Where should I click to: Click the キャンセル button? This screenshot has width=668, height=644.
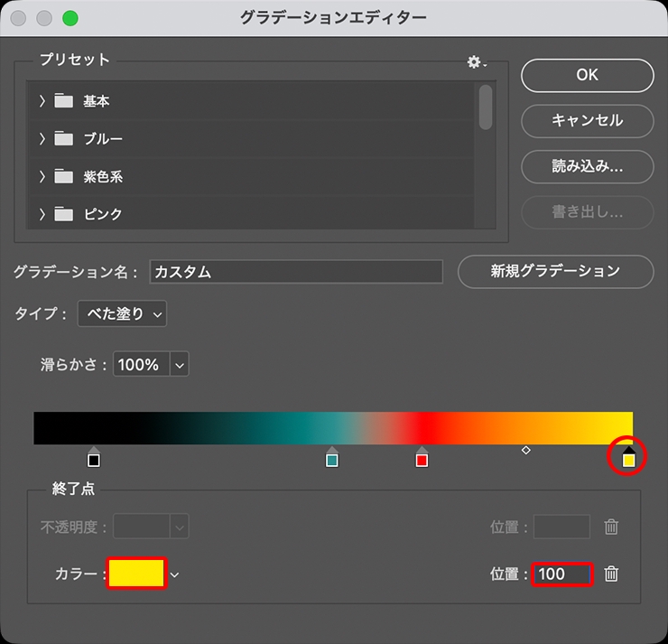[x=587, y=120]
